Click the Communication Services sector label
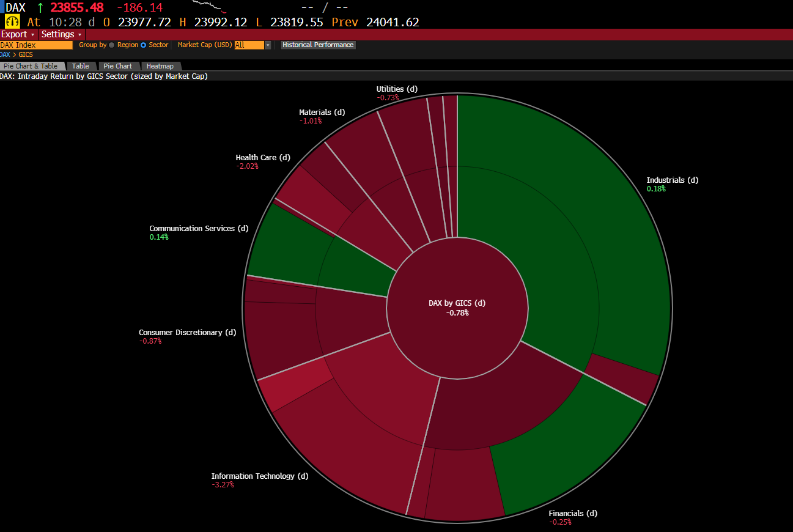 (199, 229)
